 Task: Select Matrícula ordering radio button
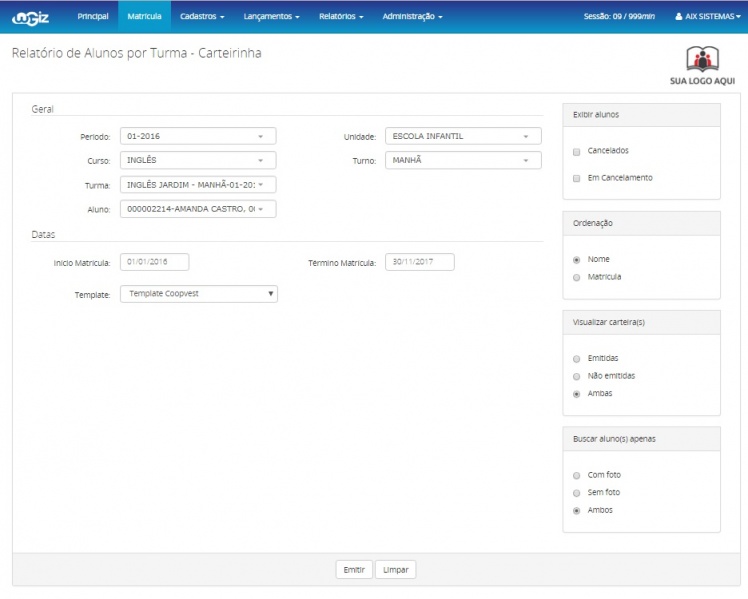[x=576, y=277]
